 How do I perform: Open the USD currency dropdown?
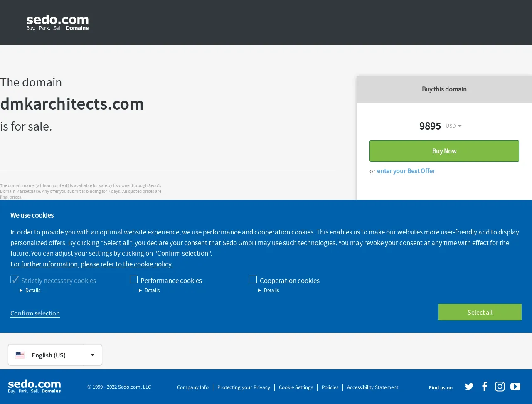[453, 126]
